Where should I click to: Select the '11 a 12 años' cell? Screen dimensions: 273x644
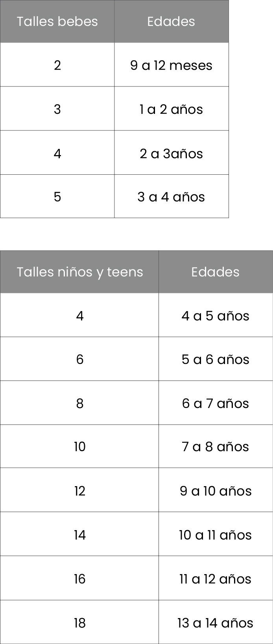click(x=216, y=578)
